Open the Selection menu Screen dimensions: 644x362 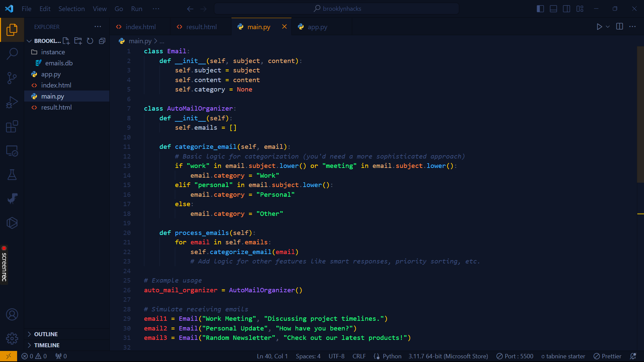pos(71,9)
